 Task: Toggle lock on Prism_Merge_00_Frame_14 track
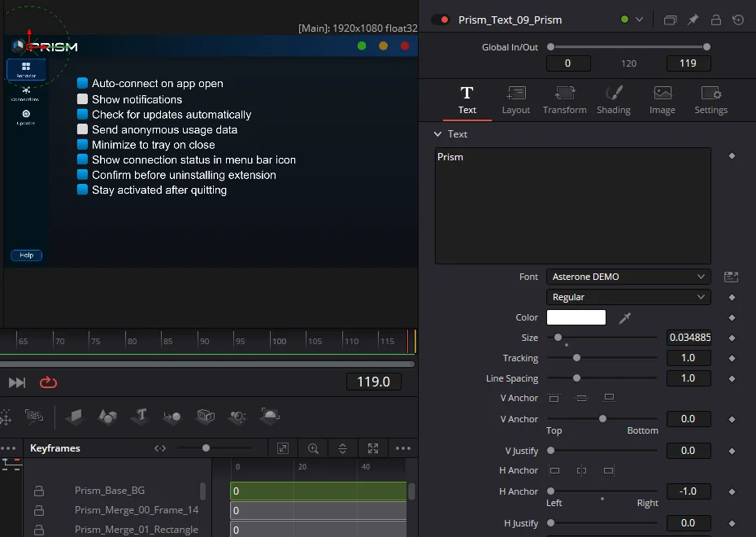[39, 510]
